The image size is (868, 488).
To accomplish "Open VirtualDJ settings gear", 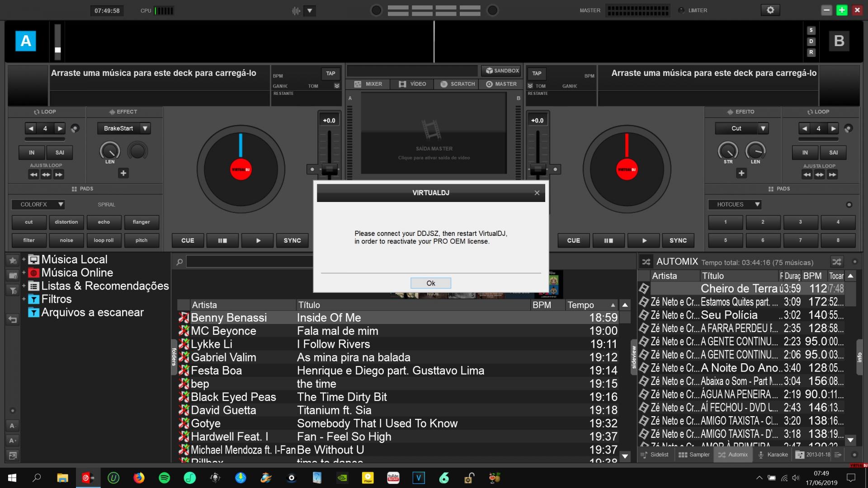I will [x=770, y=9].
